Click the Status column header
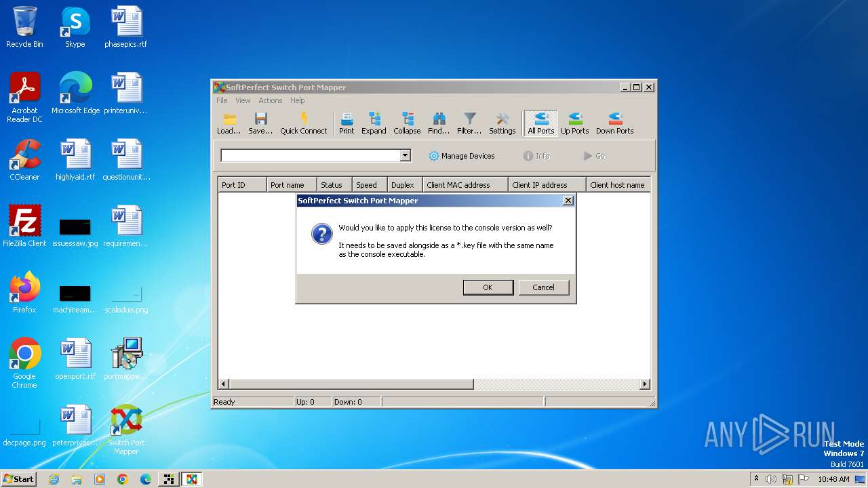This screenshot has height=488, width=868. [334, 185]
